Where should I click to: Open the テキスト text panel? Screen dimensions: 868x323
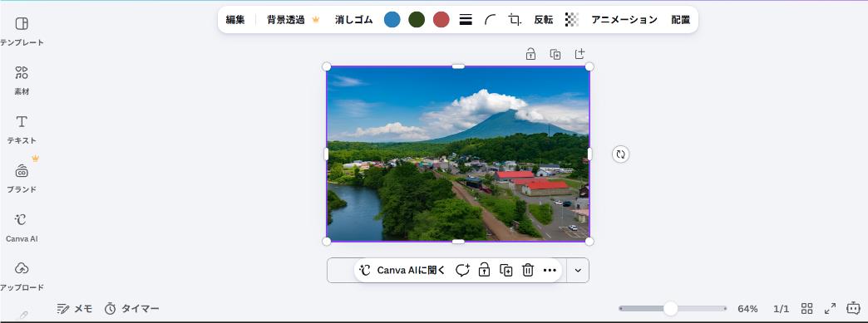coord(22,129)
